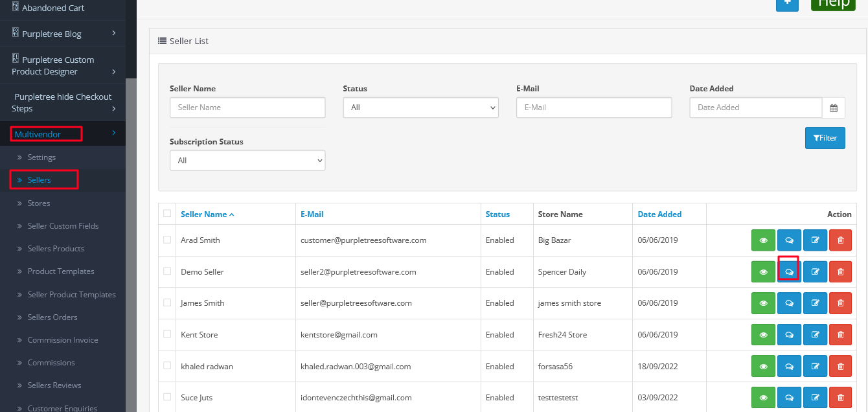
Task: Edit the James Smith seller
Action: click(815, 303)
